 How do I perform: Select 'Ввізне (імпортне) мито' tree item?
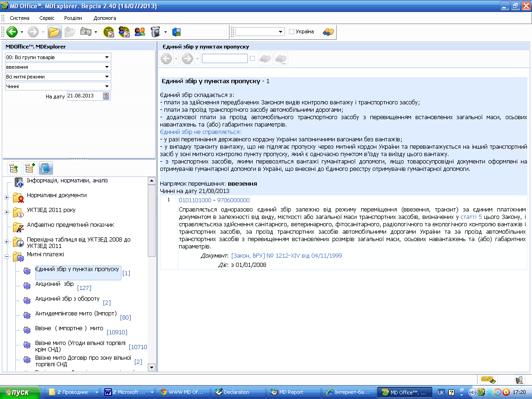pyautogui.click(x=69, y=328)
